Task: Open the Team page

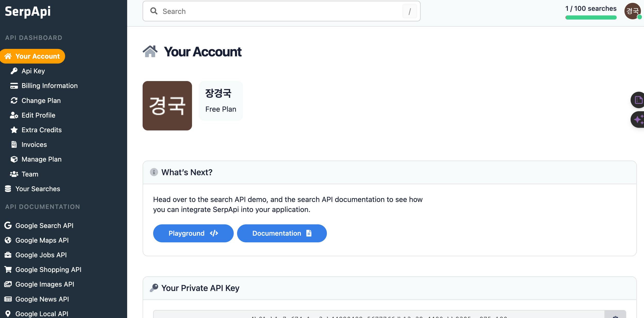Action: click(30, 174)
